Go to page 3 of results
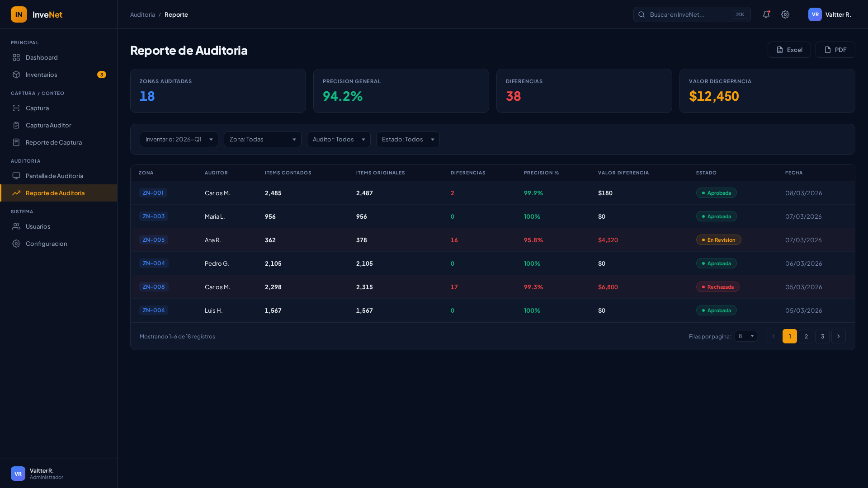Screen dimensions: 868x488 [822, 336]
